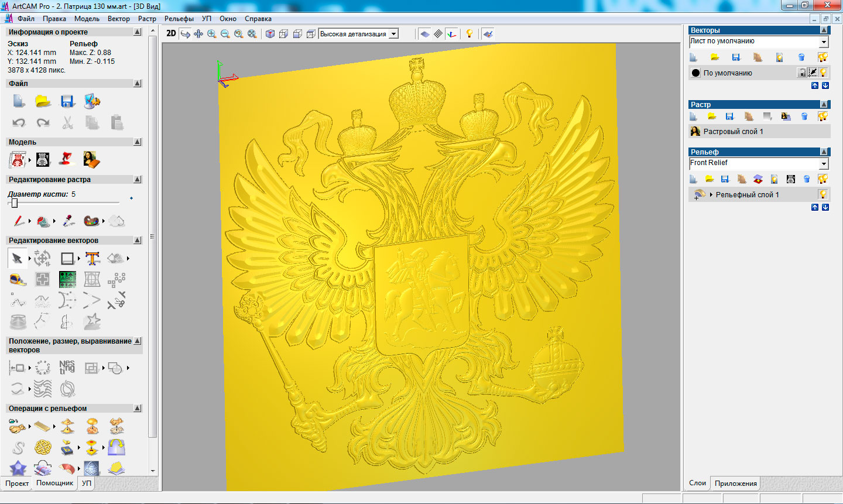The width and height of the screenshot is (843, 504).
Task: Open the Окно menu
Action: pyautogui.click(x=228, y=19)
